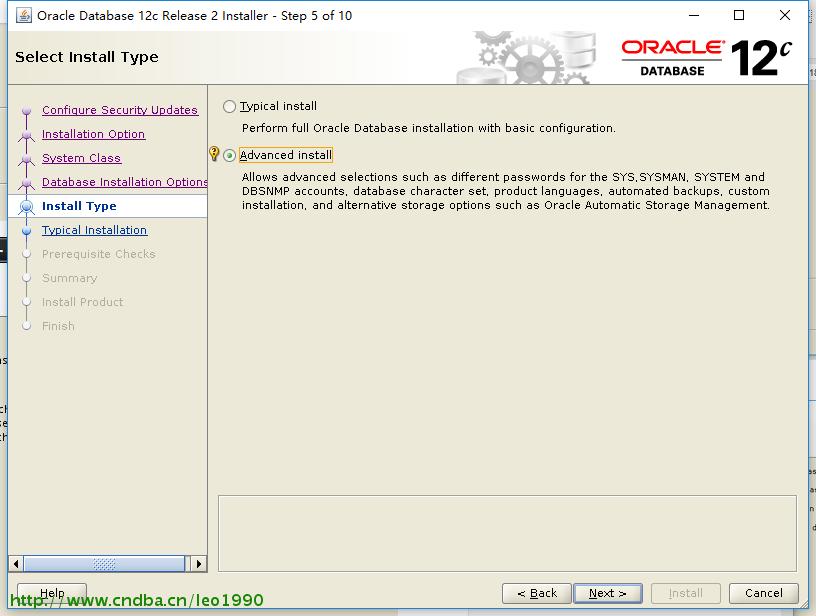The height and width of the screenshot is (616, 816).
Task: Open Database Installation Options step
Action: [x=124, y=182]
